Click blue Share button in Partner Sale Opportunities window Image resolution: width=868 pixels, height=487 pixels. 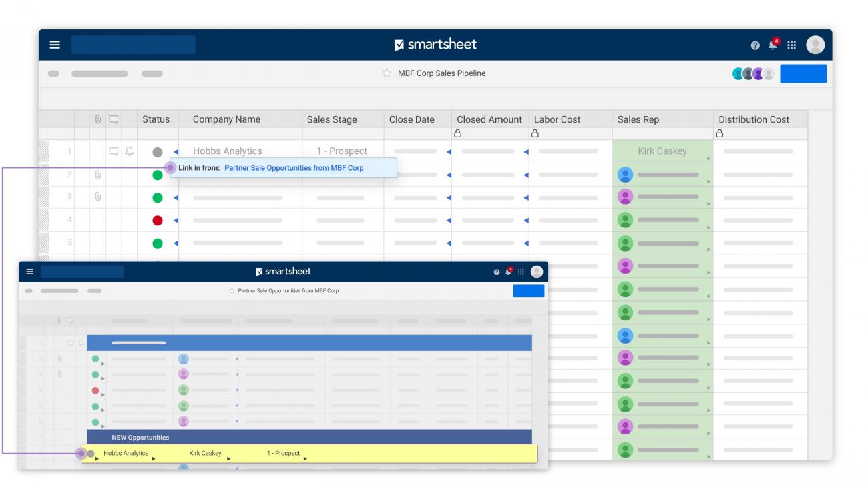pyautogui.click(x=529, y=291)
